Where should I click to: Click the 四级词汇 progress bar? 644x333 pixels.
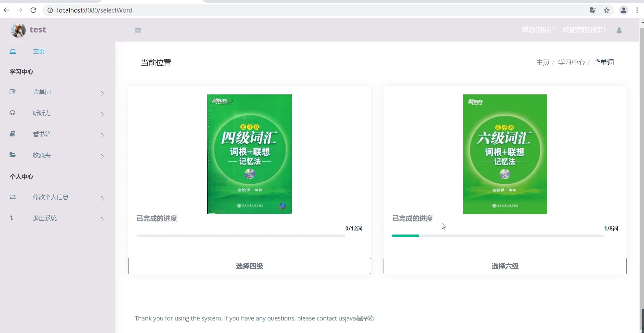(x=241, y=236)
